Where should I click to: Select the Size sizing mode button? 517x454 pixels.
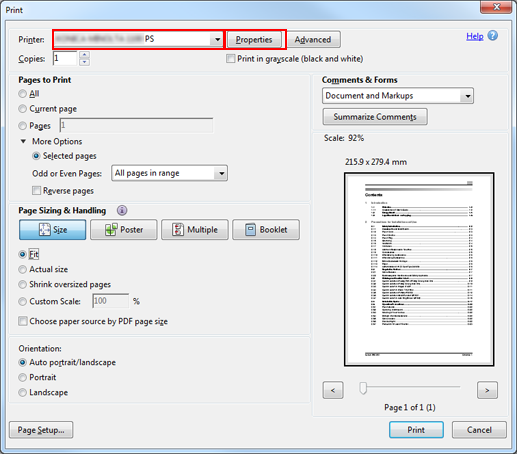tap(52, 230)
